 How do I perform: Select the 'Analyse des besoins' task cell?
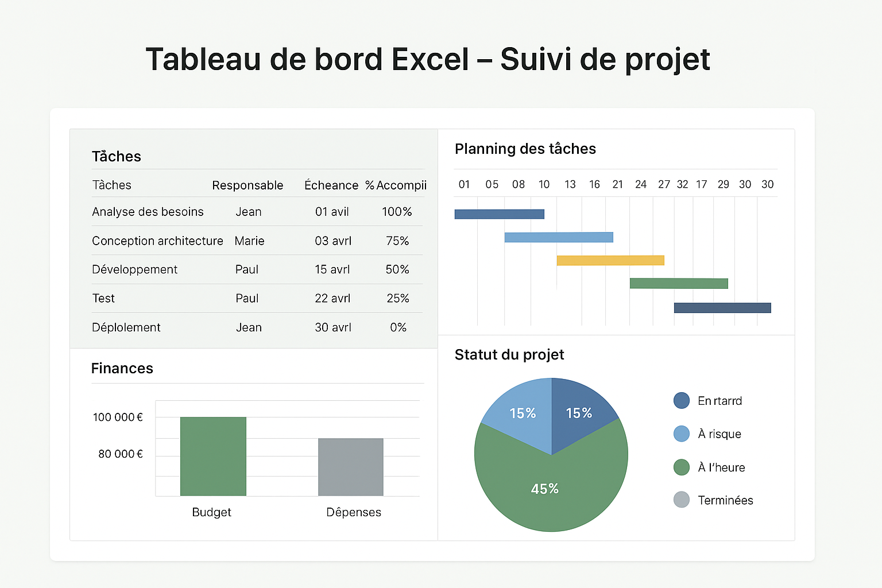pyautogui.click(x=148, y=212)
